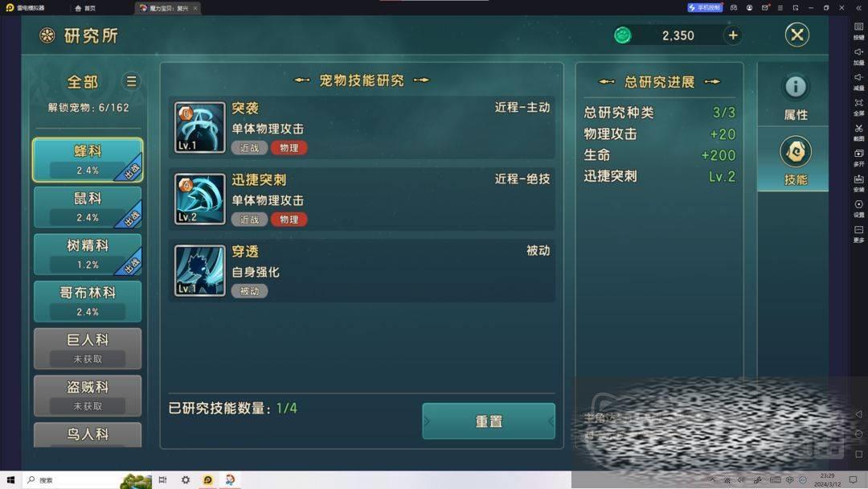This screenshot has width=868, height=489.
Task: Open the emulator 截图 scissors tool
Action: tap(858, 131)
